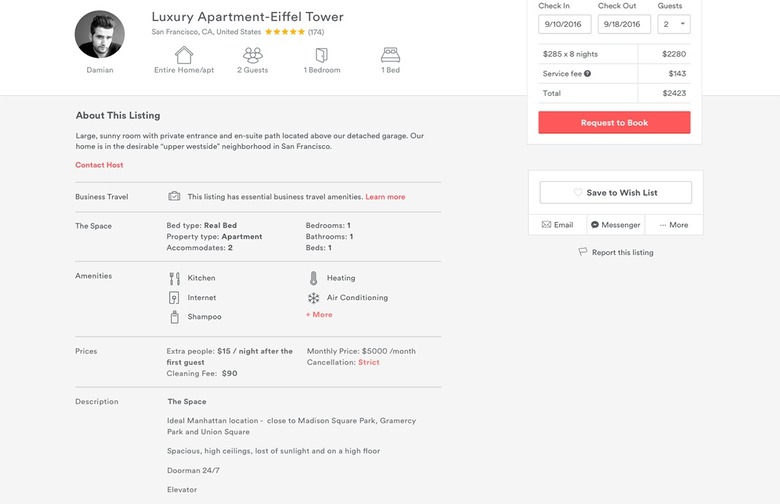Click the service fee help icon
Viewport: 780px width, 504px height.
587,74
